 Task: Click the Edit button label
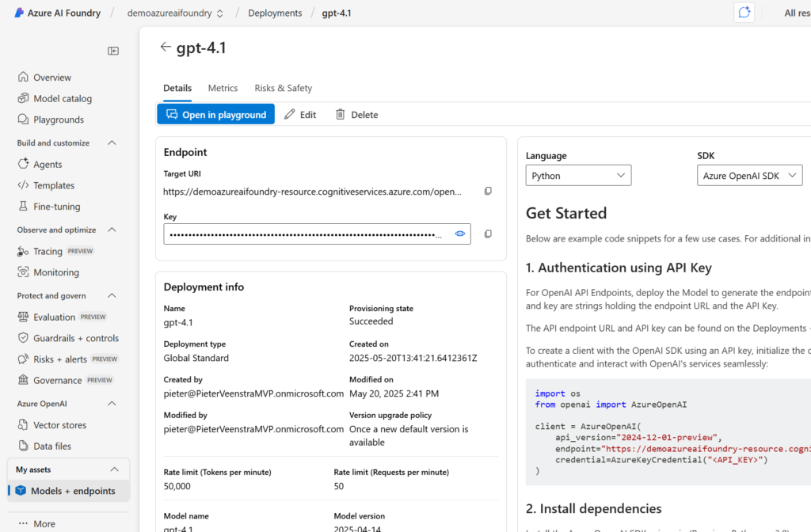tap(308, 115)
